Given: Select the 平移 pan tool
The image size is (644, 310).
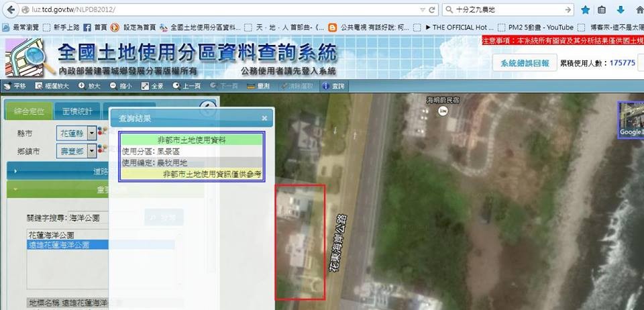Looking at the screenshot, I should pyautogui.click(x=14, y=87).
